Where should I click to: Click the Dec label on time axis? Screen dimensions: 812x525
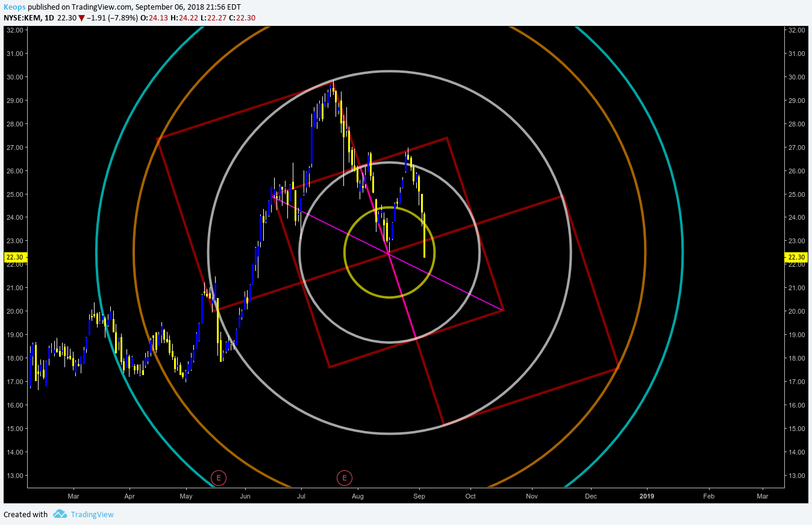point(590,496)
